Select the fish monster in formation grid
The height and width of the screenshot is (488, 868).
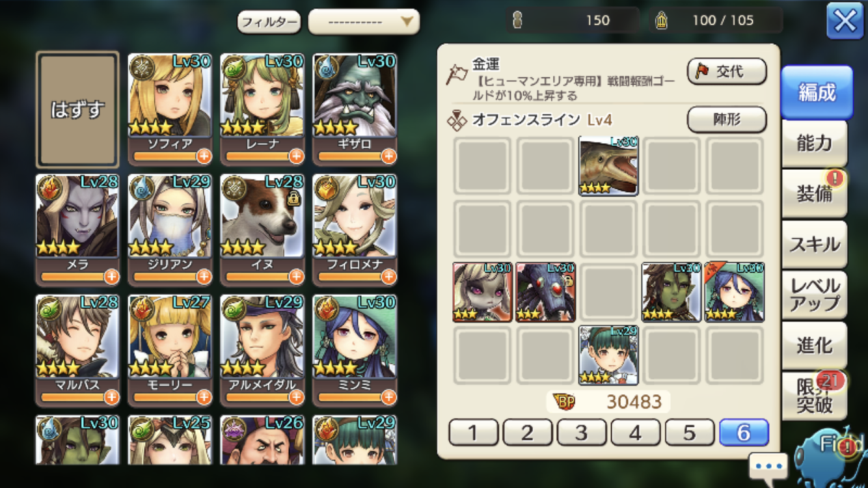tap(608, 166)
